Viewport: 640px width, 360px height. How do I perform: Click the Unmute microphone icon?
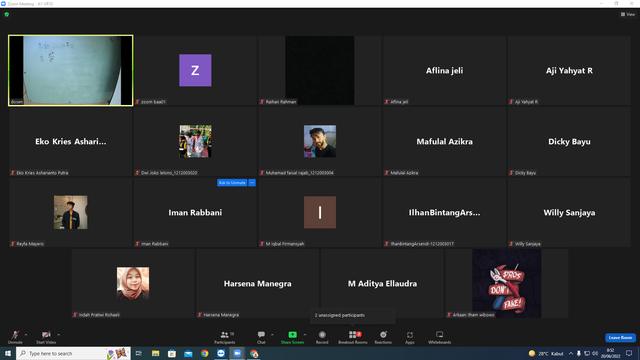[x=15, y=335]
